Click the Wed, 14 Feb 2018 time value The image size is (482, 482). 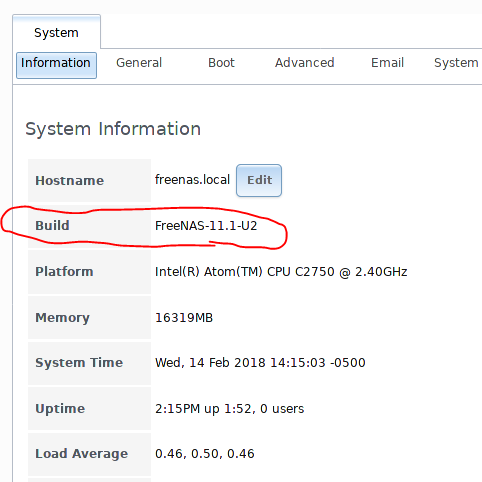point(260,363)
